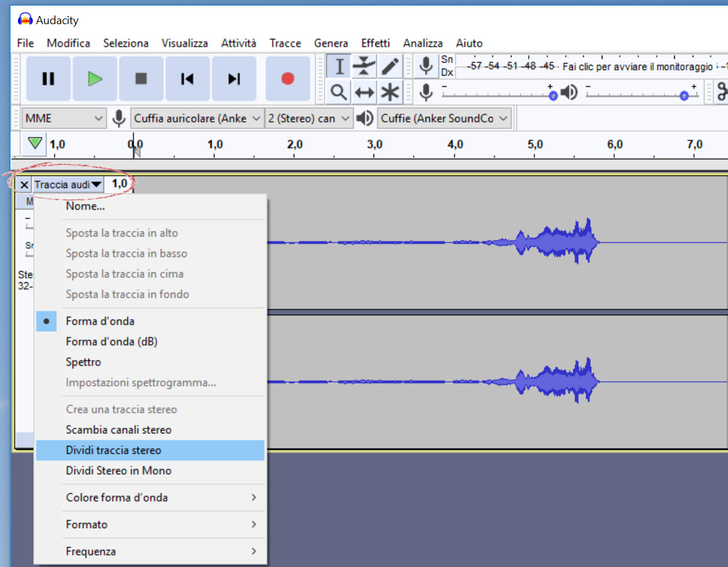Open the 2 (Stereo) channels dropdown
Image resolution: width=728 pixels, height=567 pixels.
(308, 118)
